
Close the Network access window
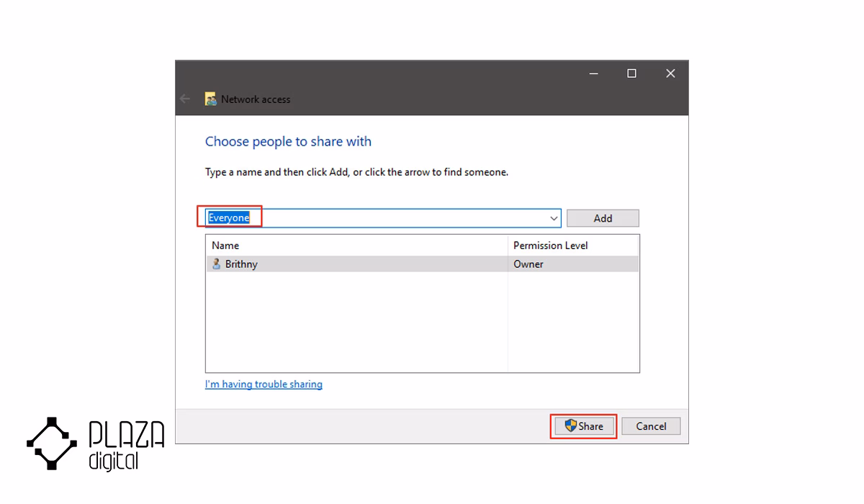(x=670, y=73)
